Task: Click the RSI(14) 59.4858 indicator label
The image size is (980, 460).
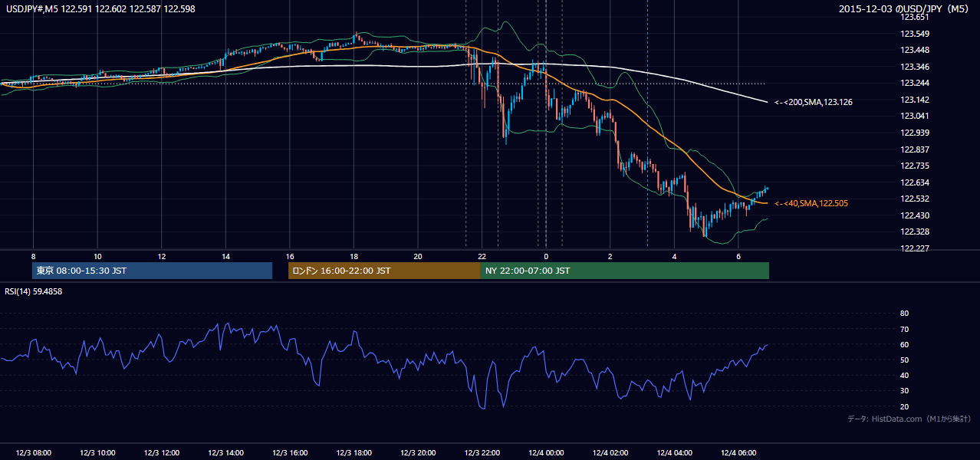Action: point(33,291)
